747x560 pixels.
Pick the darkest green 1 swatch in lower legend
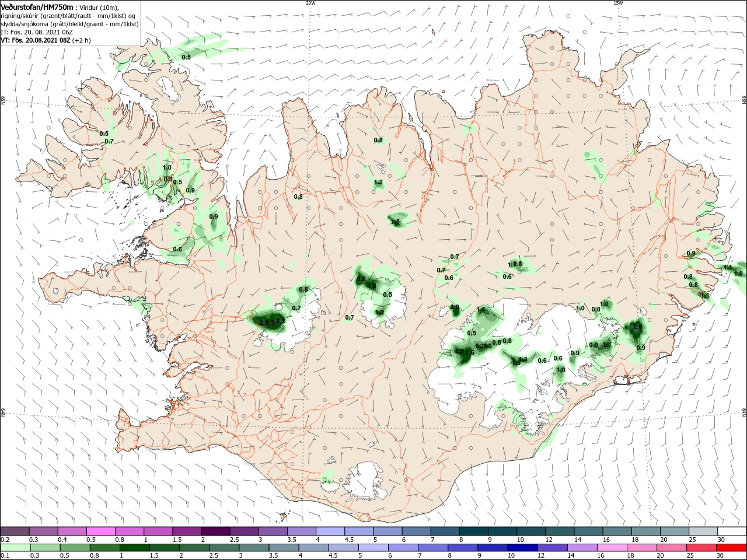click(134, 548)
